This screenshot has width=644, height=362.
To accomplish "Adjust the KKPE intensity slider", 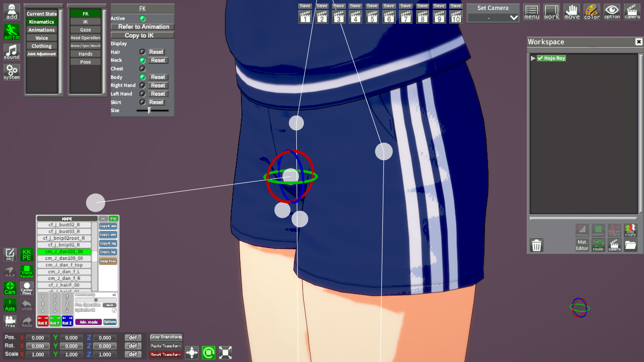I will [x=96, y=300].
